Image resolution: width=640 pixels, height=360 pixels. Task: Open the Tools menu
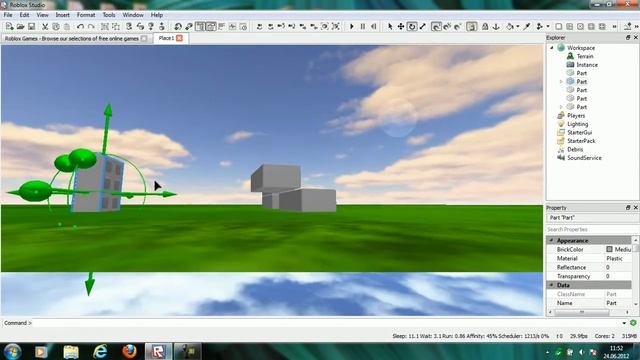[x=109, y=15]
